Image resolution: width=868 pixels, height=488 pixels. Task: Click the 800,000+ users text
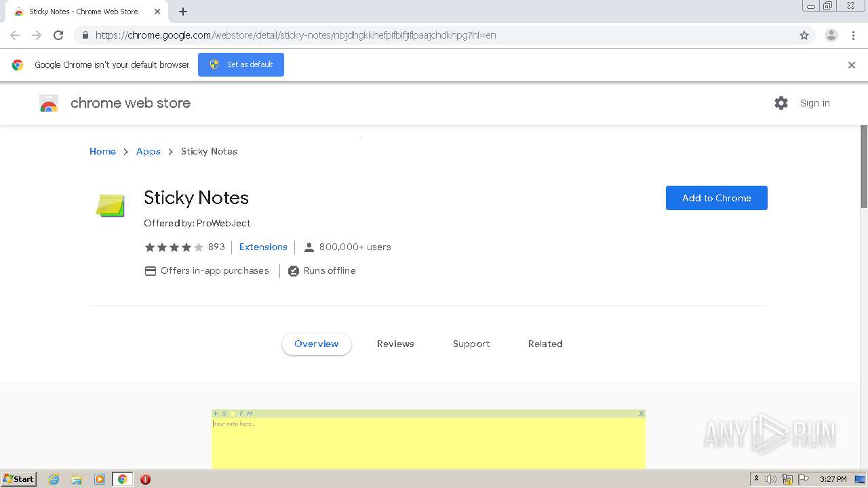355,247
